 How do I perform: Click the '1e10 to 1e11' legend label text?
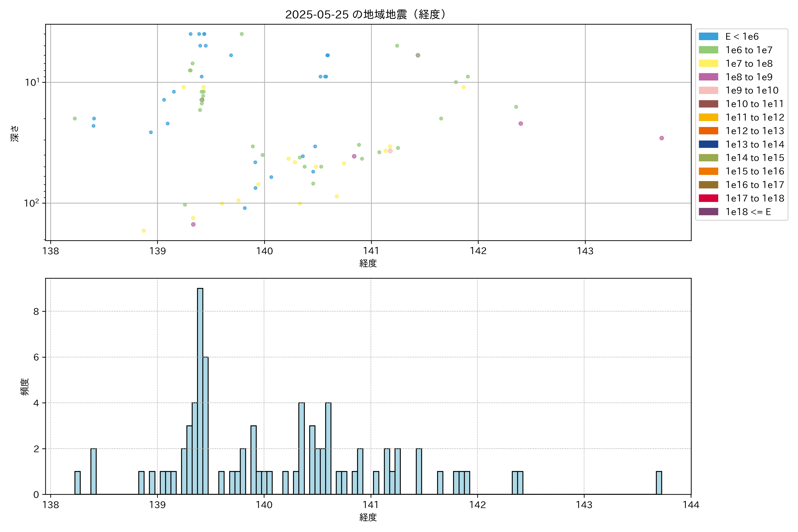(755, 104)
